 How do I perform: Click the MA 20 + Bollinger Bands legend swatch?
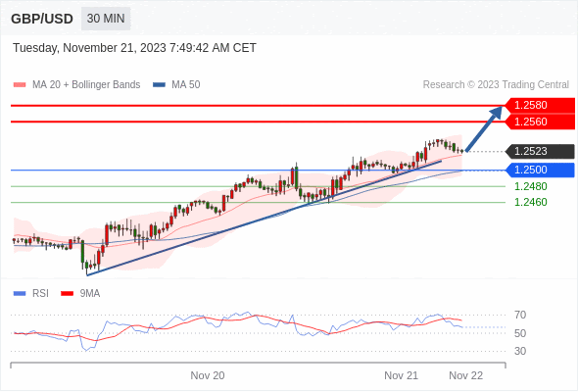pyautogui.click(x=20, y=85)
